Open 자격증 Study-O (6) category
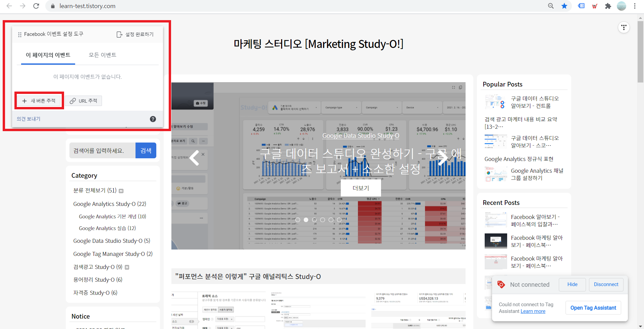 click(x=95, y=293)
